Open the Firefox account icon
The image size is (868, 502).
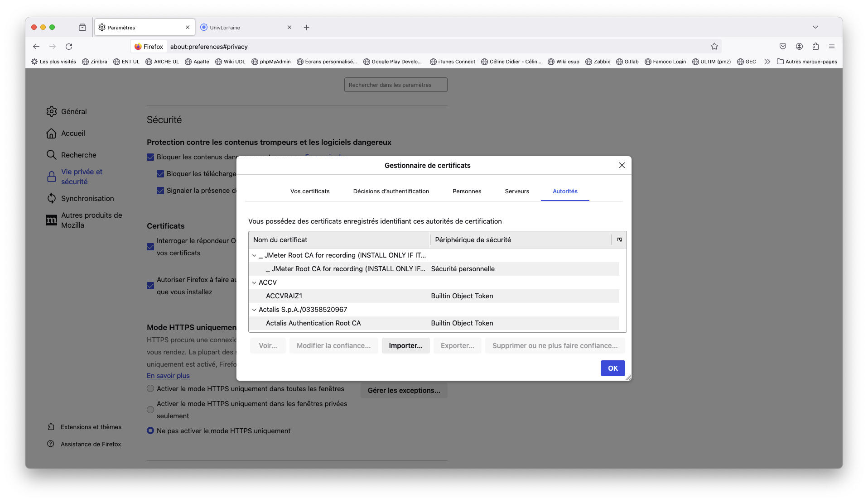tap(799, 47)
